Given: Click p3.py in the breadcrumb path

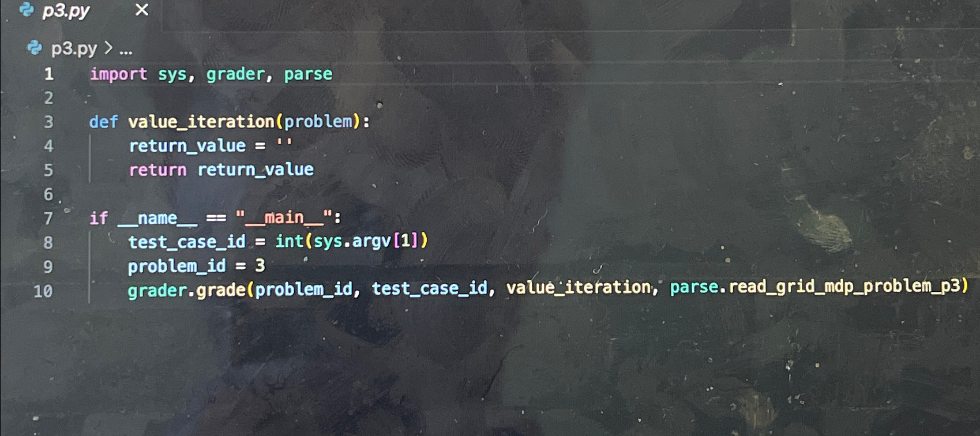Looking at the screenshot, I should [74, 49].
